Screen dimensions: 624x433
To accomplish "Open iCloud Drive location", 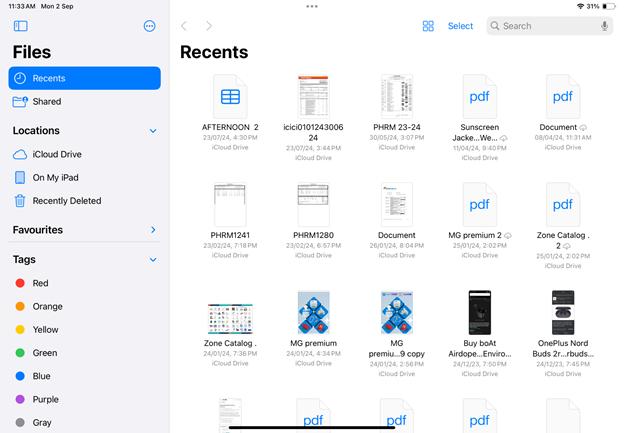I will pos(84,154).
